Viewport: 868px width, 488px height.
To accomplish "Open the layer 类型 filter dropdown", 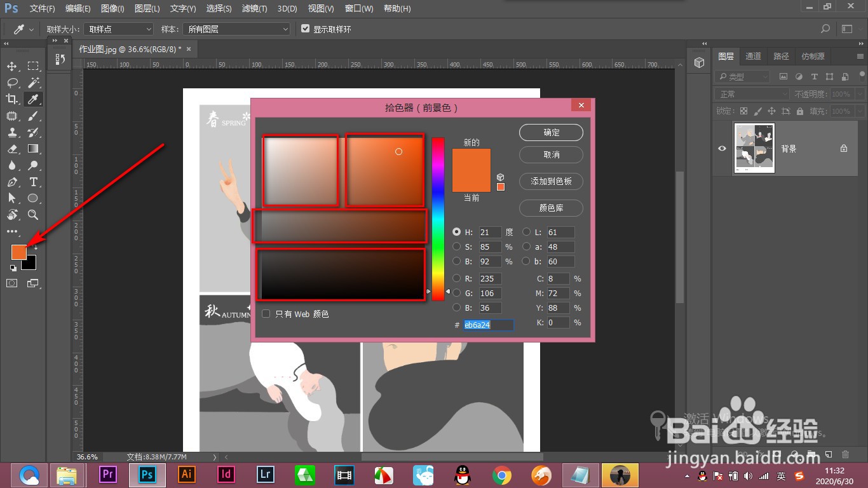I will (742, 77).
